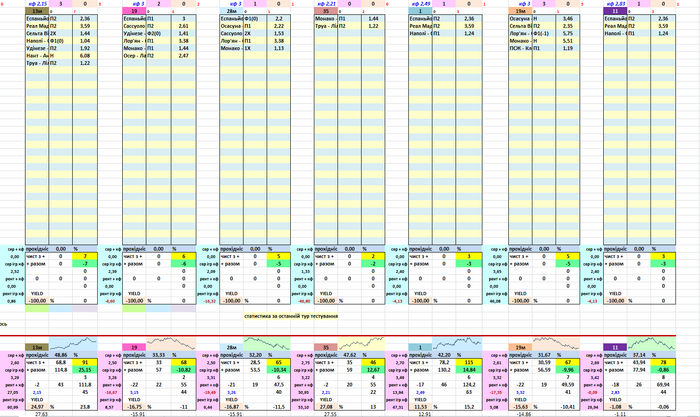The width and height of the screenshot is (700, 417).
Task: Click the green cell 12,67
Action: tap(373, 370)
